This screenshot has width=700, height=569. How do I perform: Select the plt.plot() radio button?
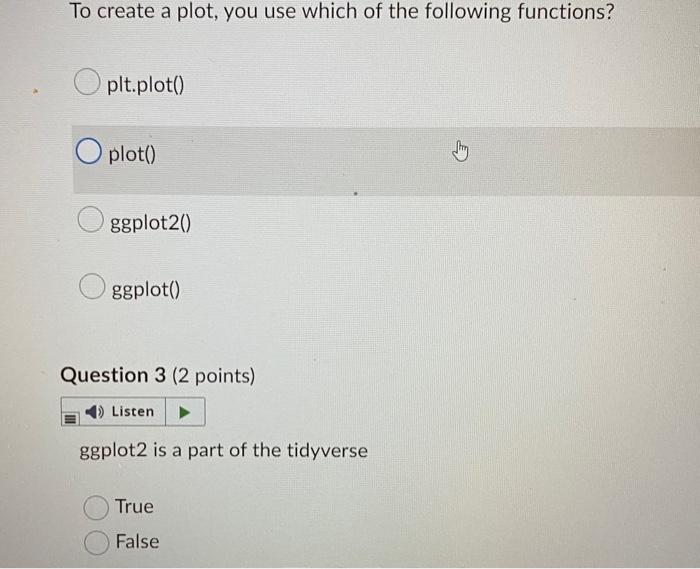[x=87, y=82]
